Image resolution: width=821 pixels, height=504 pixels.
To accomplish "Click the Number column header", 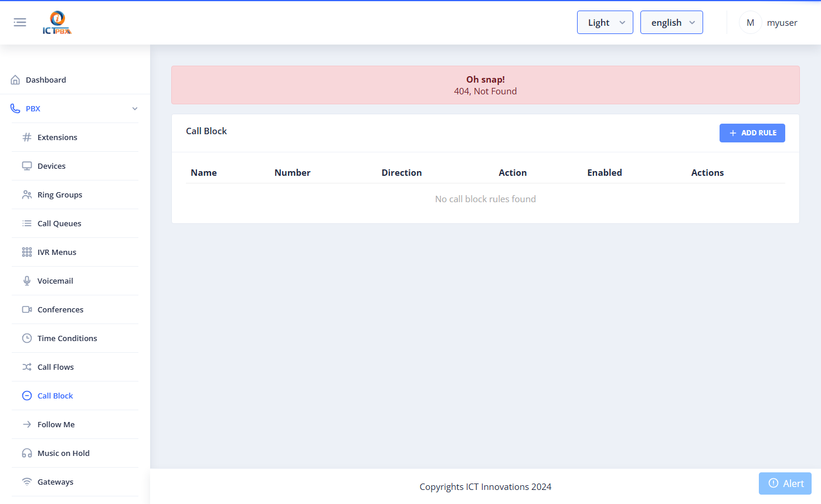I will tap(293, 173).
